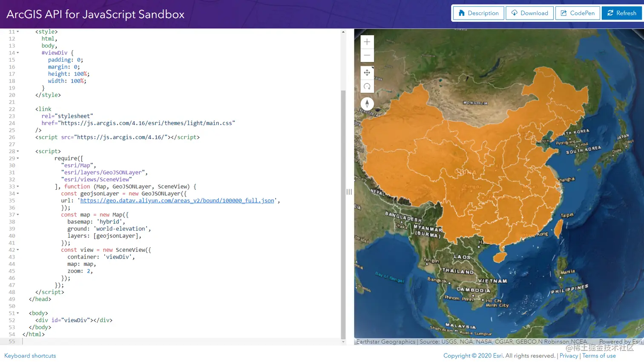The width and height of the screenshot is (644, 362).
Task: Select the rotate navigation mode
Action: (367, 86)
